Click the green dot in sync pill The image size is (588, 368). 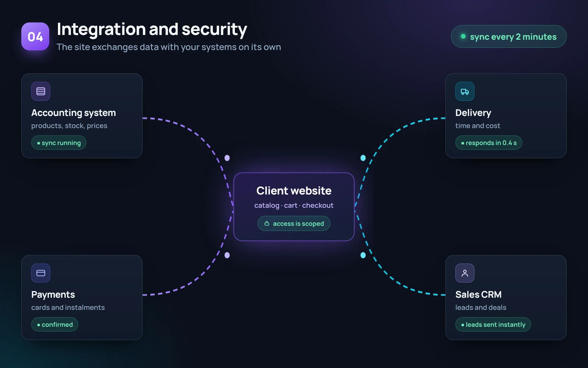[463, 36]
